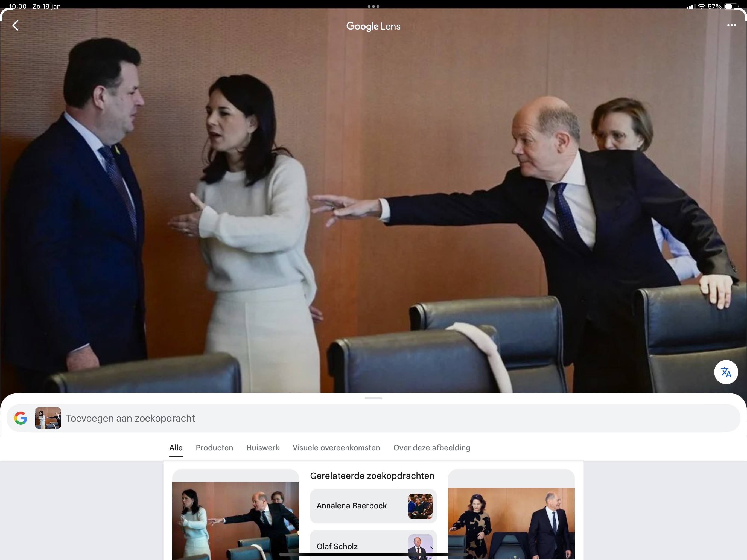Screen dimensions: 747x560
Task: Tap the back arrow icon
Action: point(16,25)
